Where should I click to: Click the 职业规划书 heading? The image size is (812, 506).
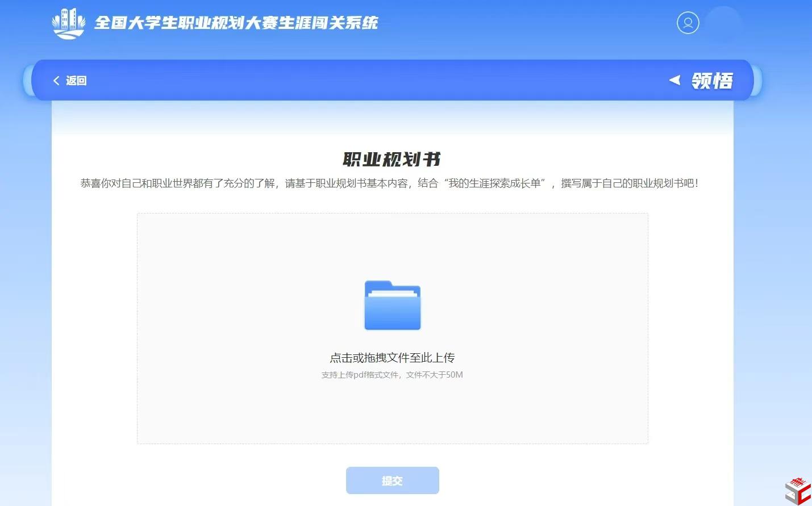click(x=392, y=160)
